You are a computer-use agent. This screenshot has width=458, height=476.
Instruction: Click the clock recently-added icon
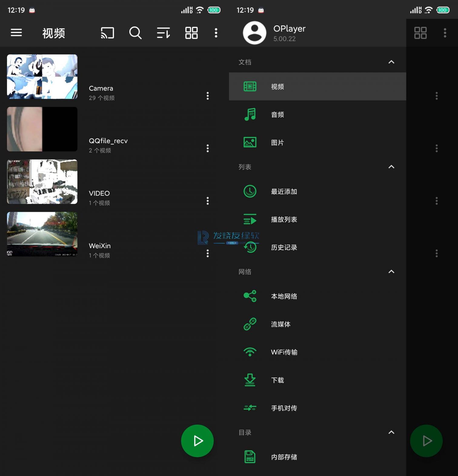click(x=250, y=191)
